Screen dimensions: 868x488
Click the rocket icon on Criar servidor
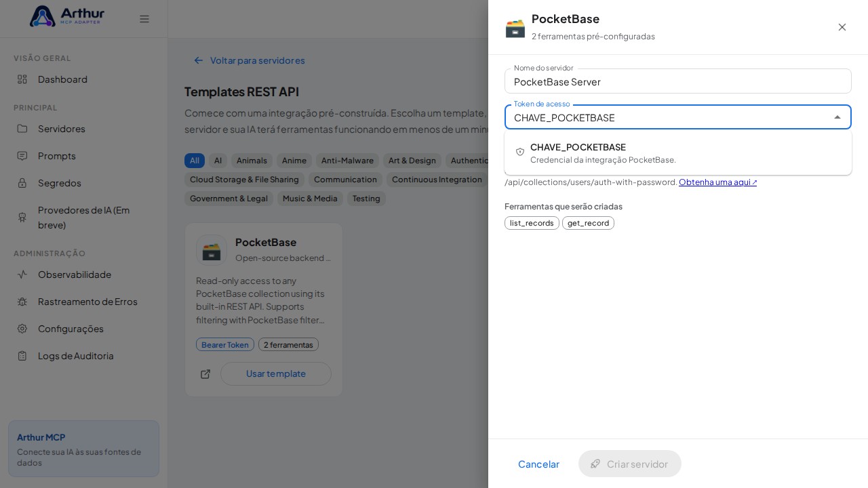click(x=595, y=464)
